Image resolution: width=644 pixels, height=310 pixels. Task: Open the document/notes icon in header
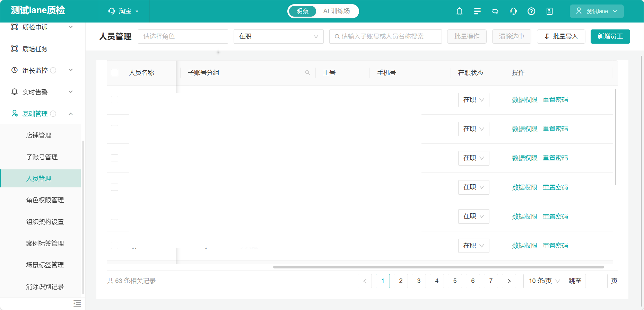pos(549,11)
